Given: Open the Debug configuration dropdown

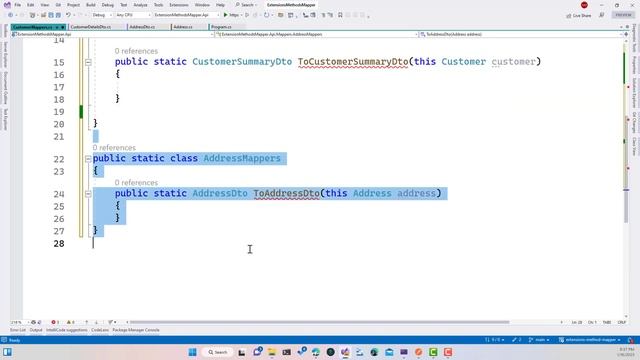Looking at the screenshot, I should [102, 15].
